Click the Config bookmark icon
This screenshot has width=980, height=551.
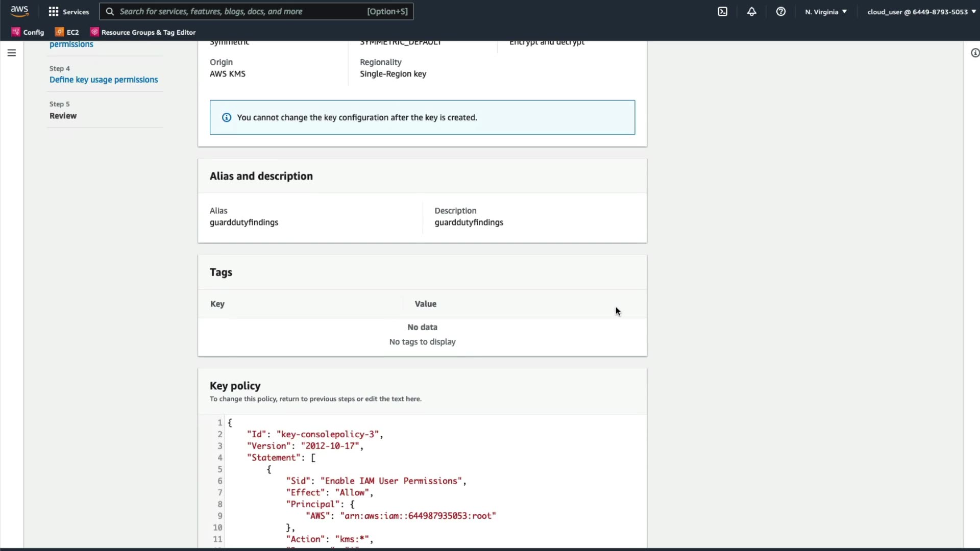(16, 32)
